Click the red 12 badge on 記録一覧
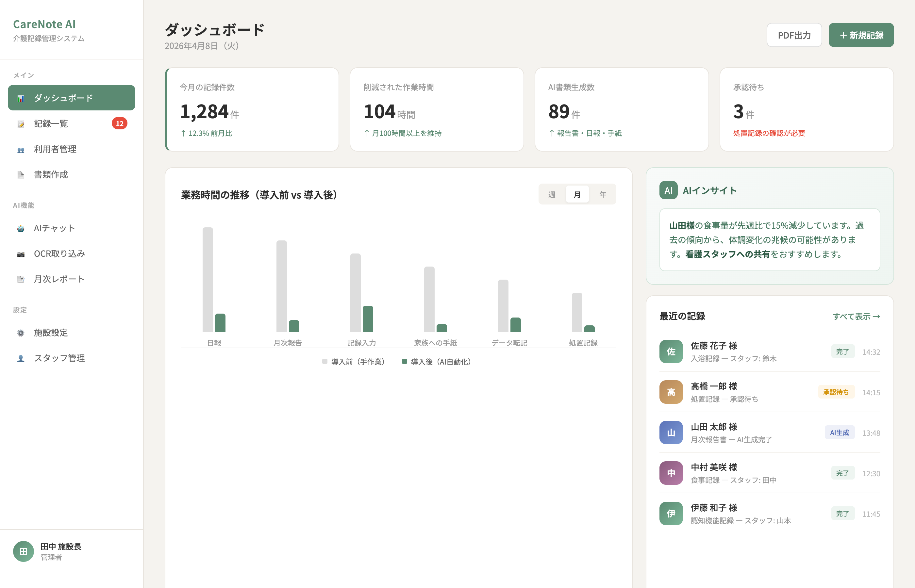 (120, 123)
